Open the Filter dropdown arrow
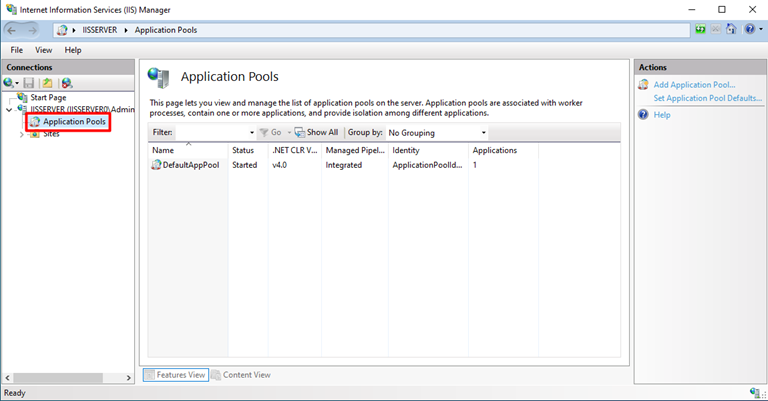This screenshot has height=401, width=768. click(252, 133)
